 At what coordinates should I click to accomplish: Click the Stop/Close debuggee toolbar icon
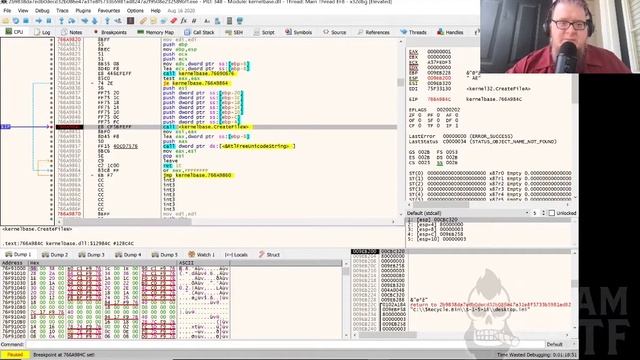(26, 20)
